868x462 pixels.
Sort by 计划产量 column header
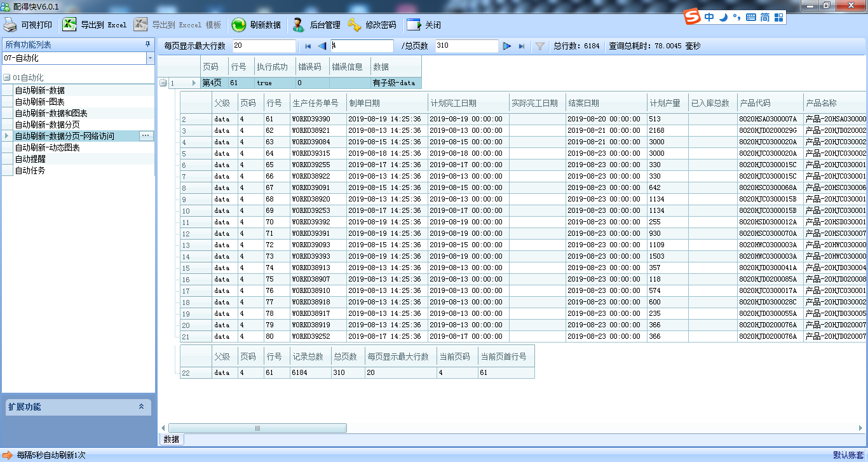[x=667, y=103]
